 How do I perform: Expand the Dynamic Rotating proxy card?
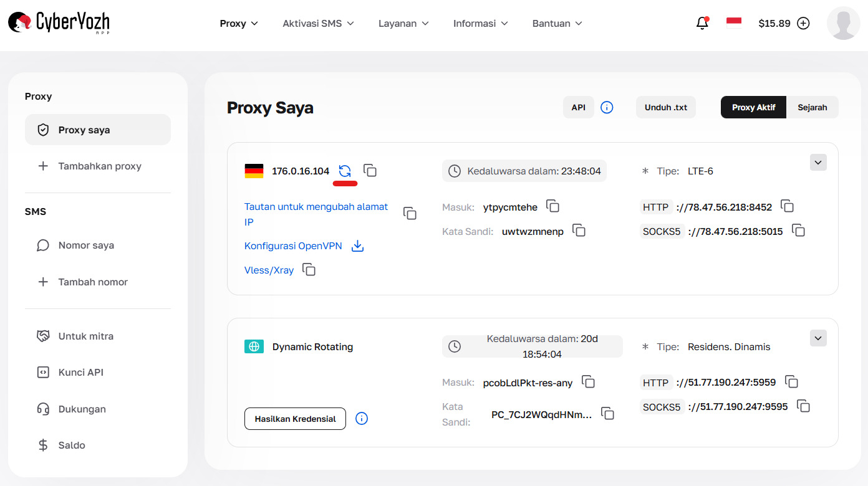(817, 338)
